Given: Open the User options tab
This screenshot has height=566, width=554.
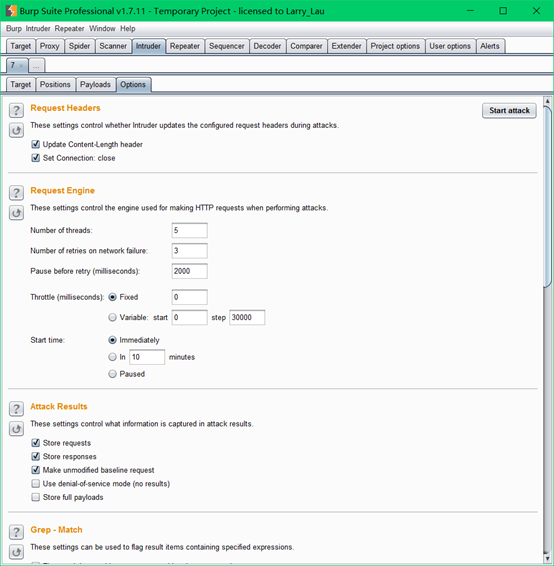Looking at the screenshot, I should (x=450, y=46).
